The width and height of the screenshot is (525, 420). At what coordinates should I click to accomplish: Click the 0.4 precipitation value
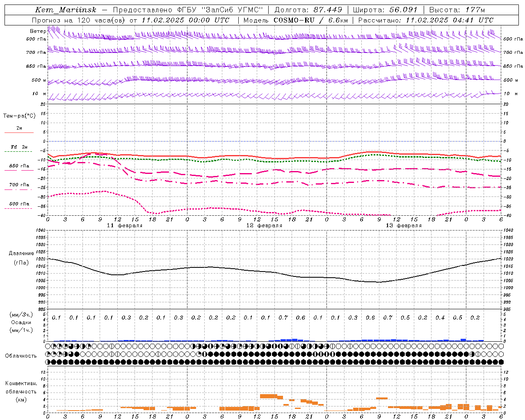click(440, 318)
